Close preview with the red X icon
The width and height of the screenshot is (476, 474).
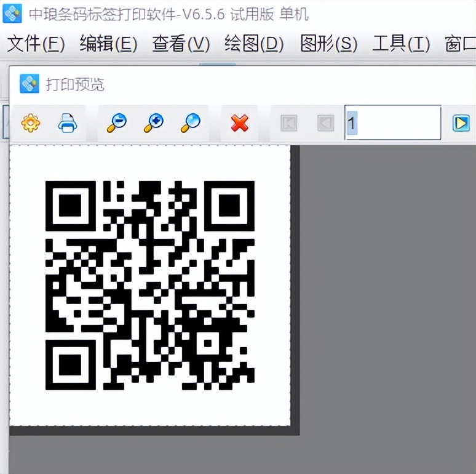coord(239,123)
